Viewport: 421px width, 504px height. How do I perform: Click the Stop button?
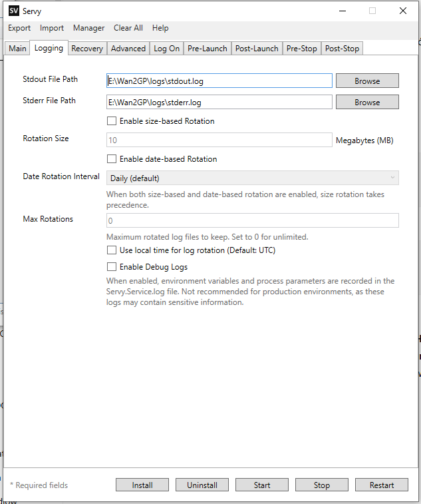(x=322, y=485)
